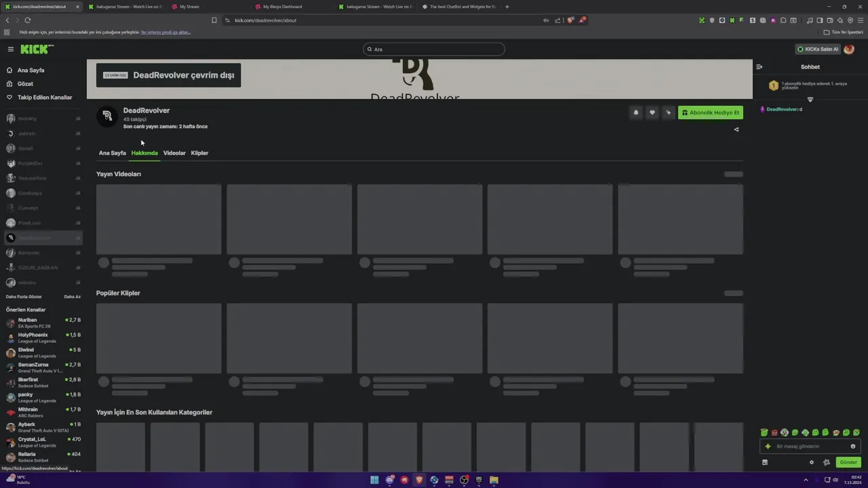Open the Mithrain recommended channel
868x488 pixels.
pos(43,412)
